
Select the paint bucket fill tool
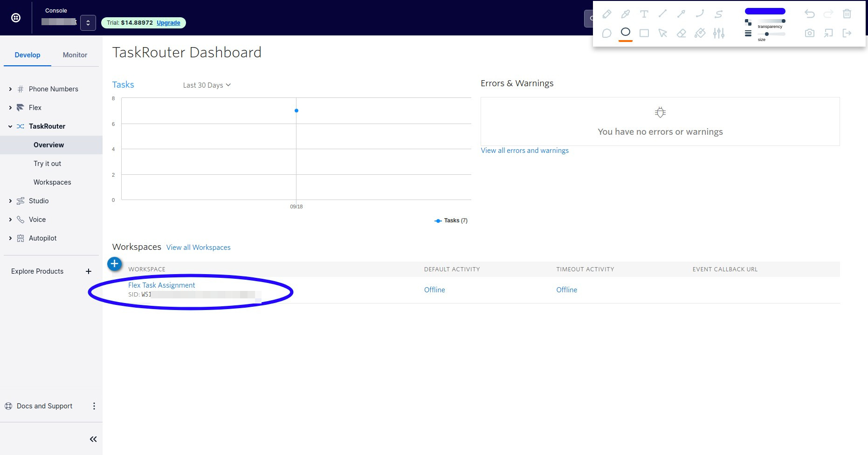click(700, 33)
